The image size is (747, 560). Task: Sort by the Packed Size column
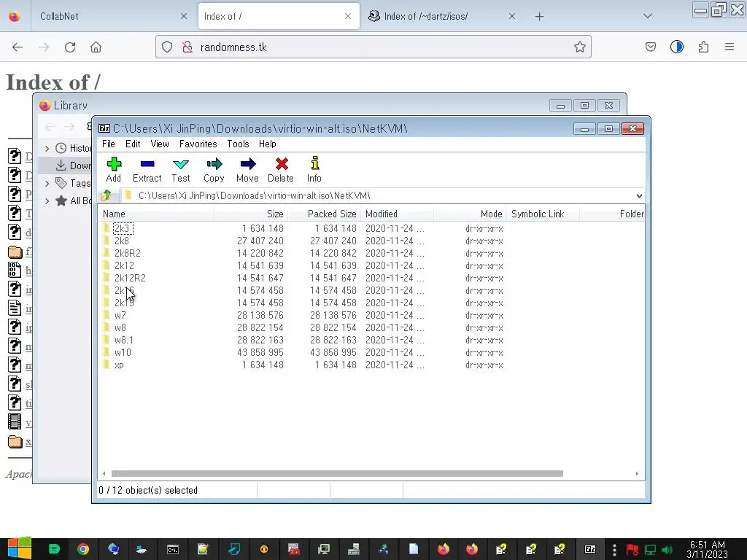pyautogui.click(x=325, y=214)
